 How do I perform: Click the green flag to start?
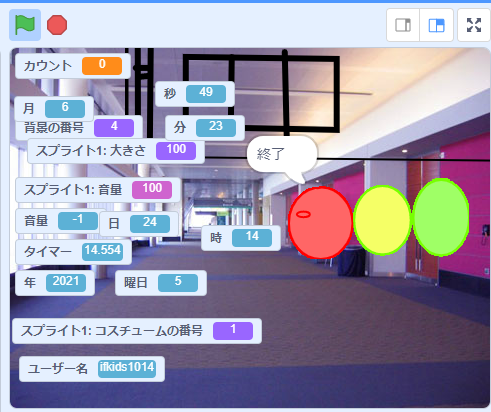25,25
